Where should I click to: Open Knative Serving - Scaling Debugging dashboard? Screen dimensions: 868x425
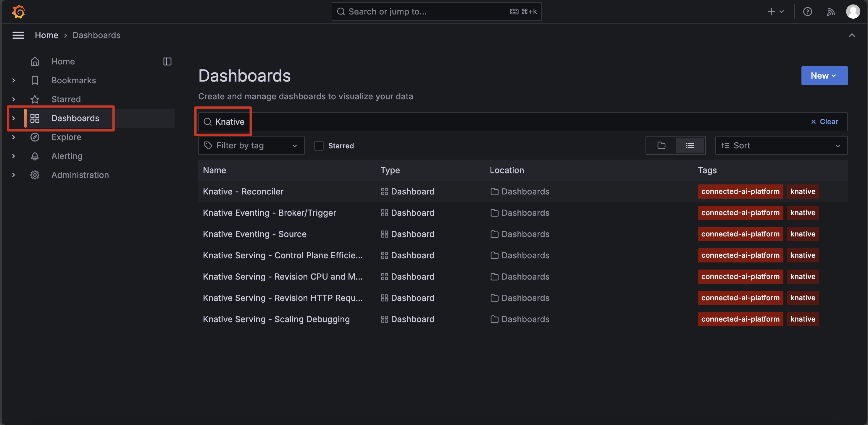click(276, 319)
